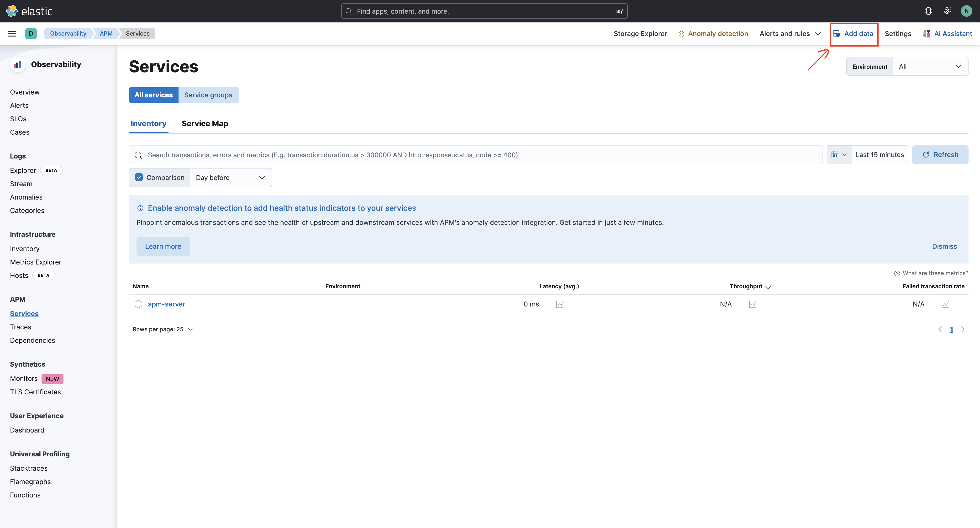Click the transactions search query bar
Screen dimensions: 980x528
[x=475, y=155]
